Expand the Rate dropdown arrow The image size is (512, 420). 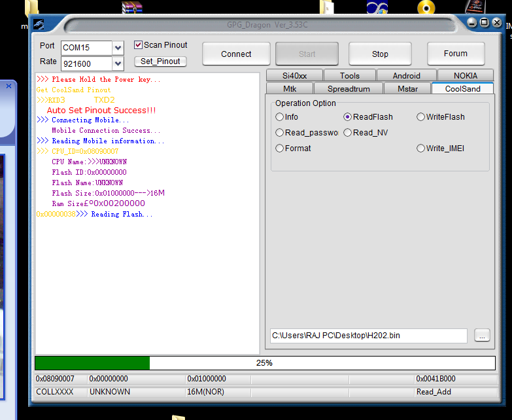point(118,63)
